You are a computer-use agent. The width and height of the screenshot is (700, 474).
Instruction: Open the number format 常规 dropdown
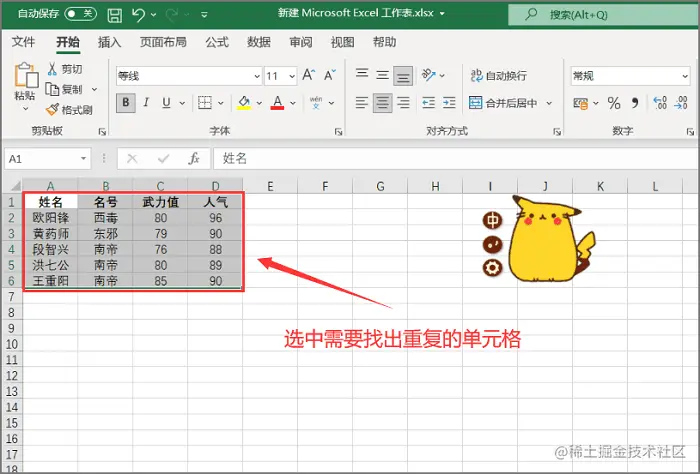pos(685,76)
